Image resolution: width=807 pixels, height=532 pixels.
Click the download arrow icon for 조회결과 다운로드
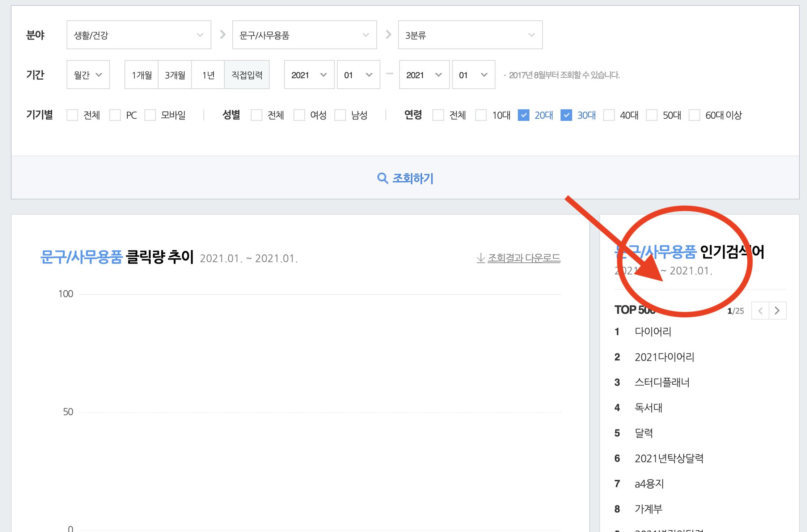pos(481,258)
